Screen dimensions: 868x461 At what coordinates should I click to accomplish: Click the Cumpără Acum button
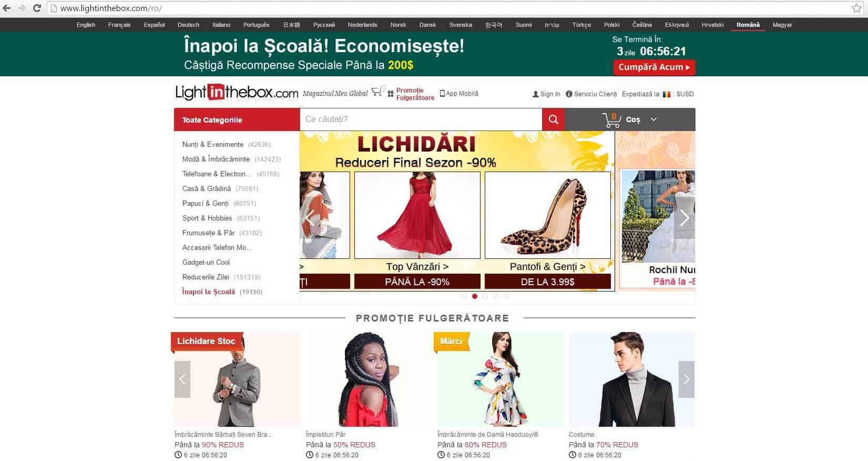point(654,67)
